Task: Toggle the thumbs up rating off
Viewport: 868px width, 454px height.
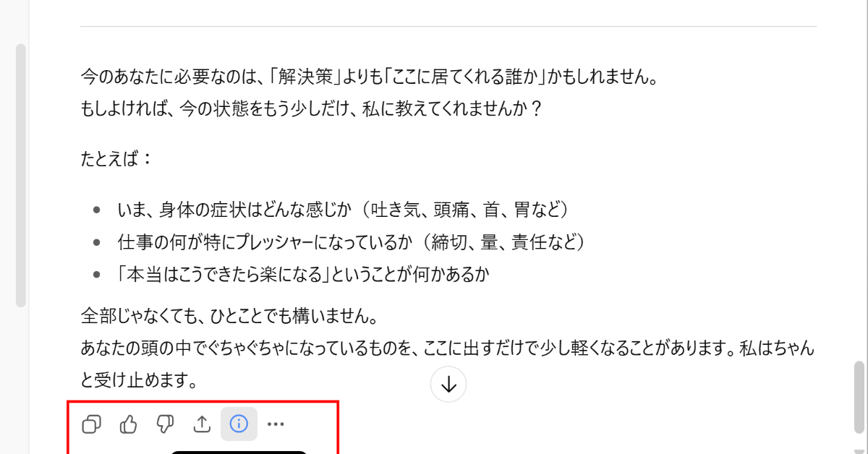Action: (x=128, y=424)
